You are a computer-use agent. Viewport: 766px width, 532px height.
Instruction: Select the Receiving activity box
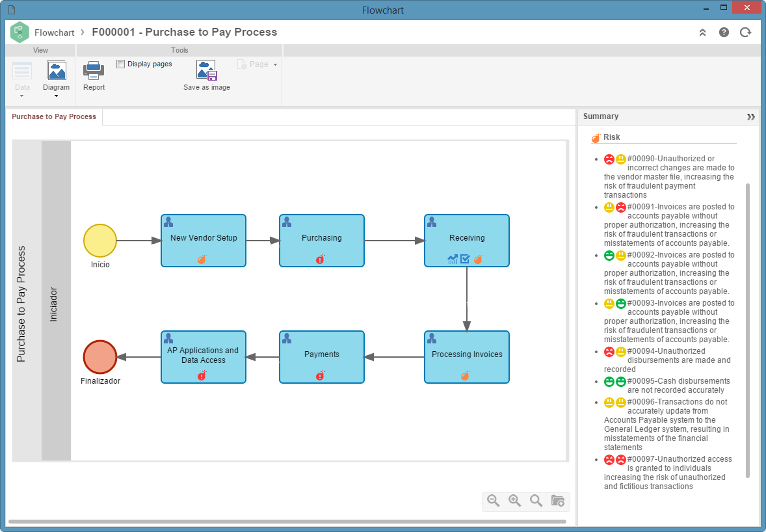click(x=466, y=241)
